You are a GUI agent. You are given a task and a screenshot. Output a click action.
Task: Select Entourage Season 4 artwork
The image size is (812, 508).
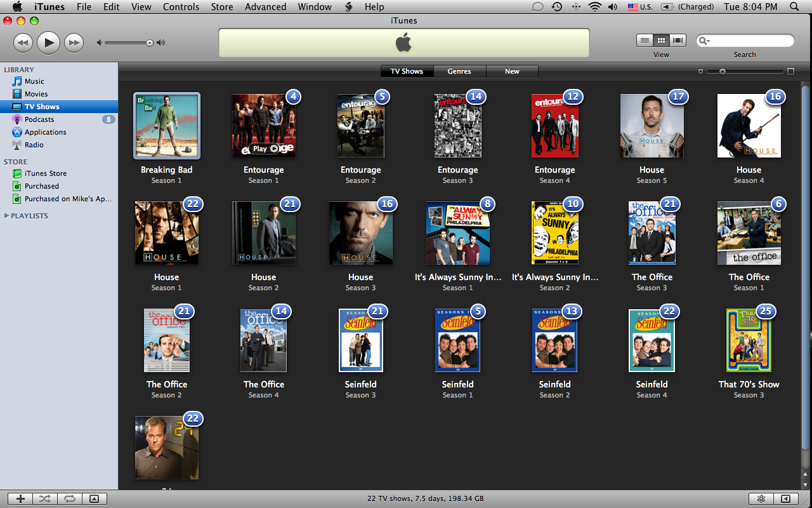point(555,126)
